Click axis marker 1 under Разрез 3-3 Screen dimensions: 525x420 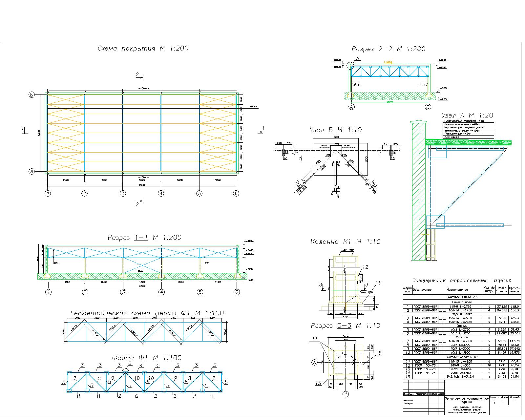(346, 393)
